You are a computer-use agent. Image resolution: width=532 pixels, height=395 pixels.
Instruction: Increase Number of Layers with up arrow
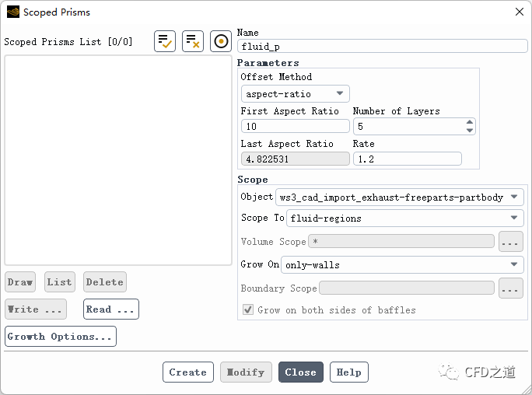pyautogui.click(x=469, y=122)
